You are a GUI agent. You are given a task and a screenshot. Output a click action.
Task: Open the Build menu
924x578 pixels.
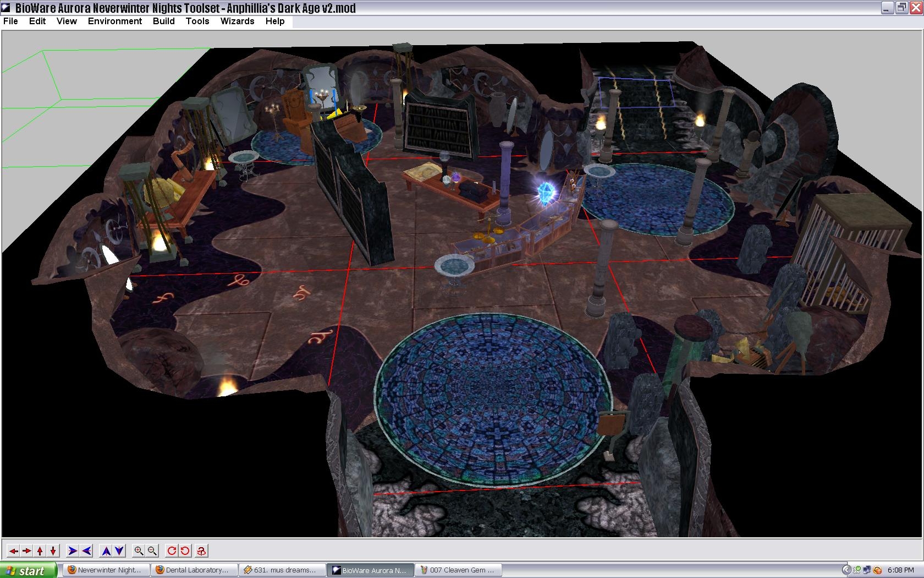click(163, 21)
